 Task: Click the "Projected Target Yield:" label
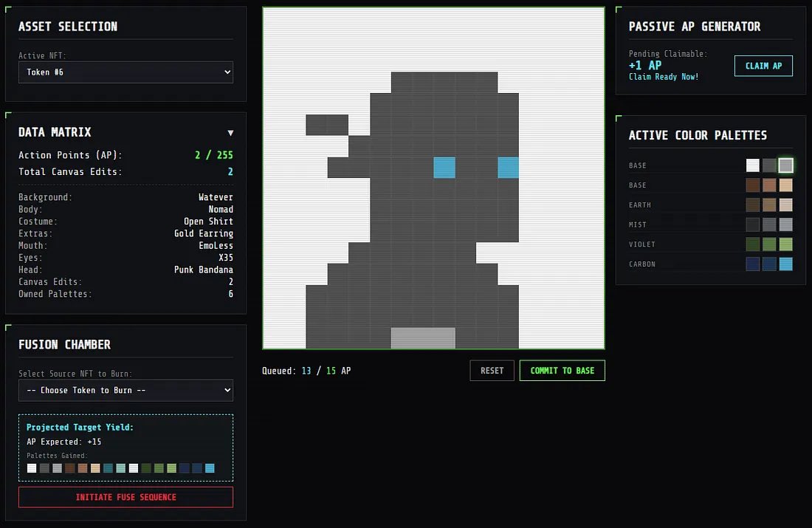(80, 427)
